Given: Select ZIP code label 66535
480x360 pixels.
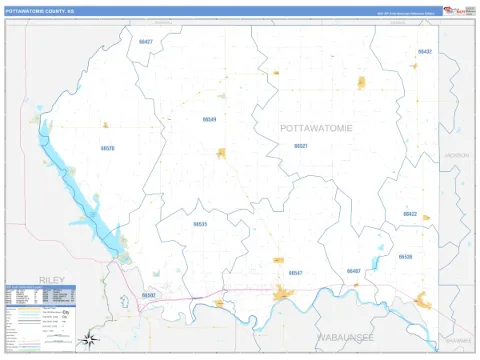Looking at the screenshot, I should (200, 224).
